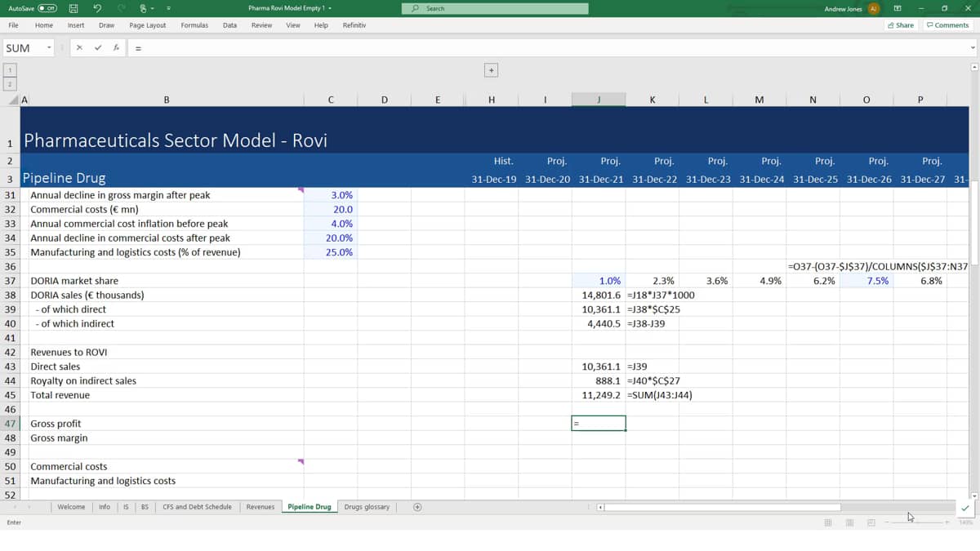Select cell with 7.5% market share
Screen dimensions: 980x551
point(866,281)
